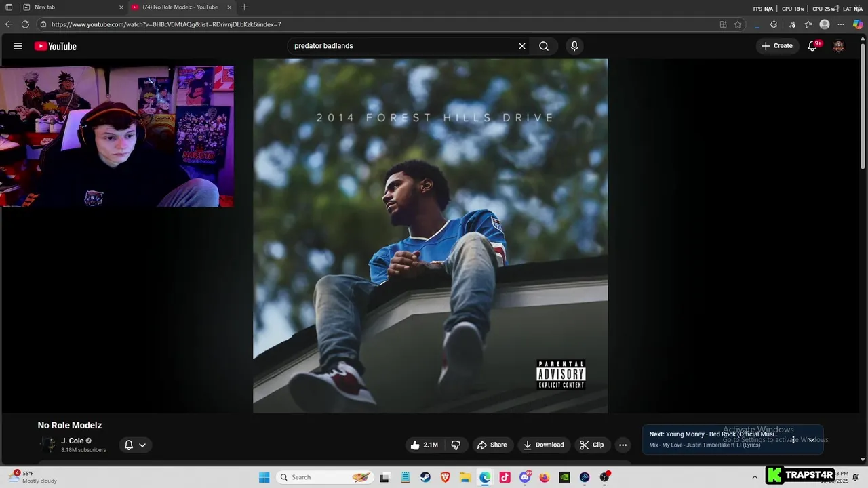
Task: Click the Download button
Action: [x=543, y=445]
